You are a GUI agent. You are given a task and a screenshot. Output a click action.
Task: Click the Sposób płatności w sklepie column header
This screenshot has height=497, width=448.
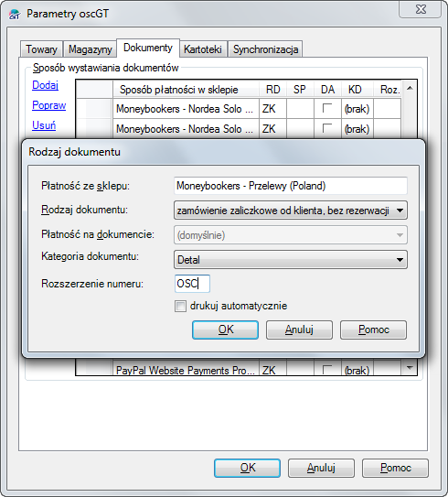pyautogui.click(x=186, y=90)
